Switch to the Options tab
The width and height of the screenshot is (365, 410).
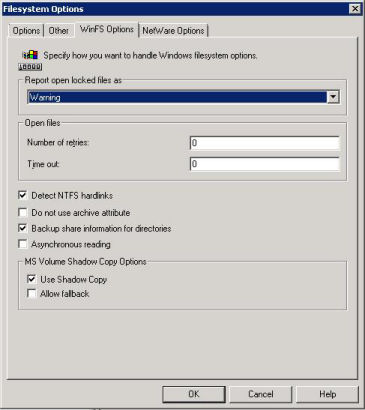[26, 31]
